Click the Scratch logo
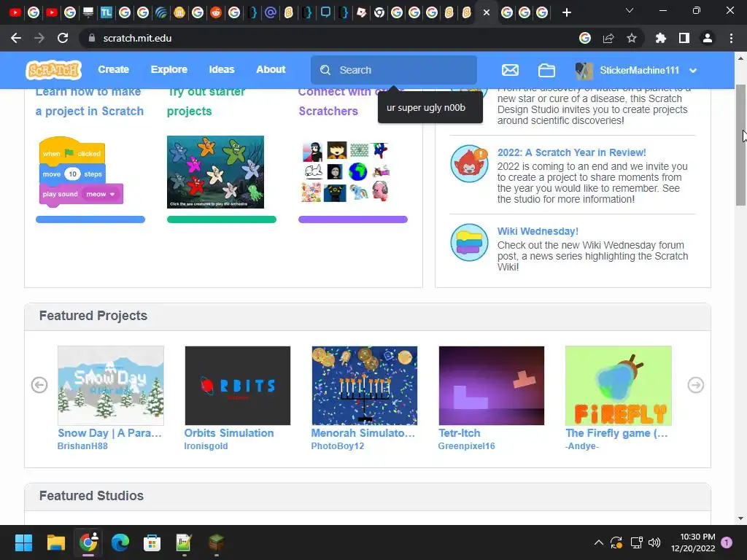The width and height of the screenshot is (747, 560). click(53, 70)
